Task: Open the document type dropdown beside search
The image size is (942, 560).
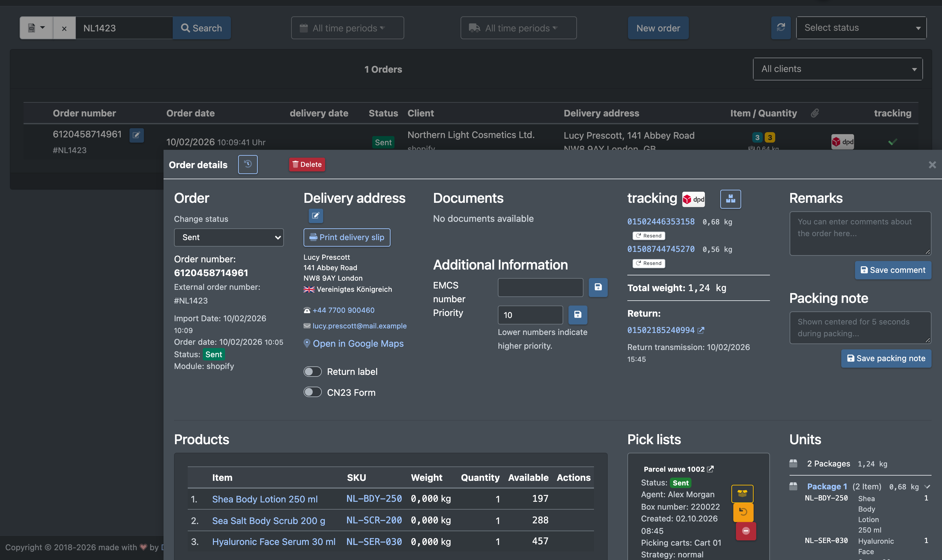Action: [36, 28]
